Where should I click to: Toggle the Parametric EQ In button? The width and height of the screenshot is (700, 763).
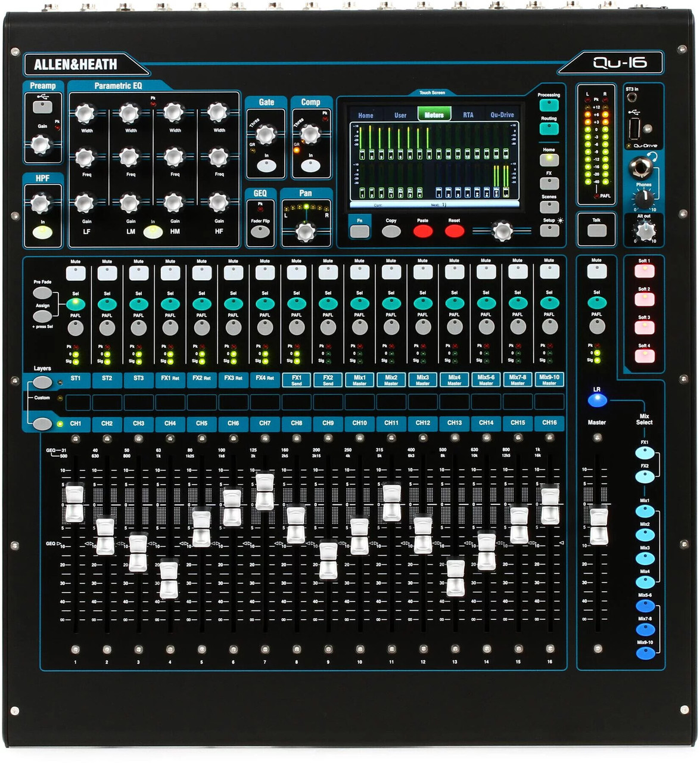(x=153, y=232)
